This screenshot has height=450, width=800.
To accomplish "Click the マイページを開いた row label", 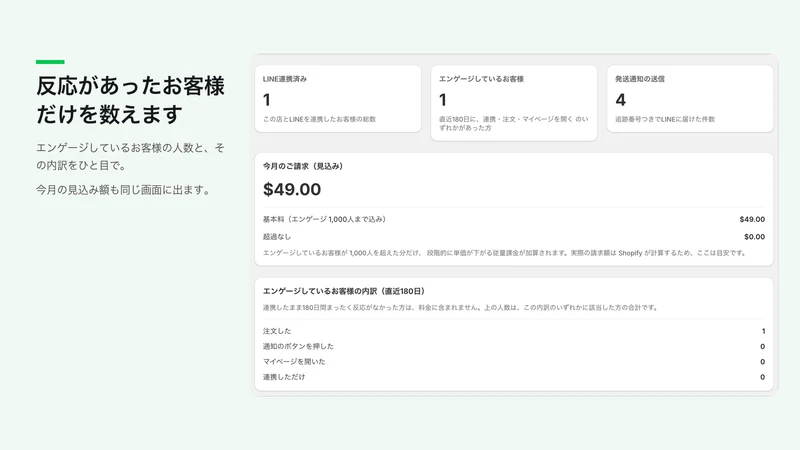I will click(294, 362).
